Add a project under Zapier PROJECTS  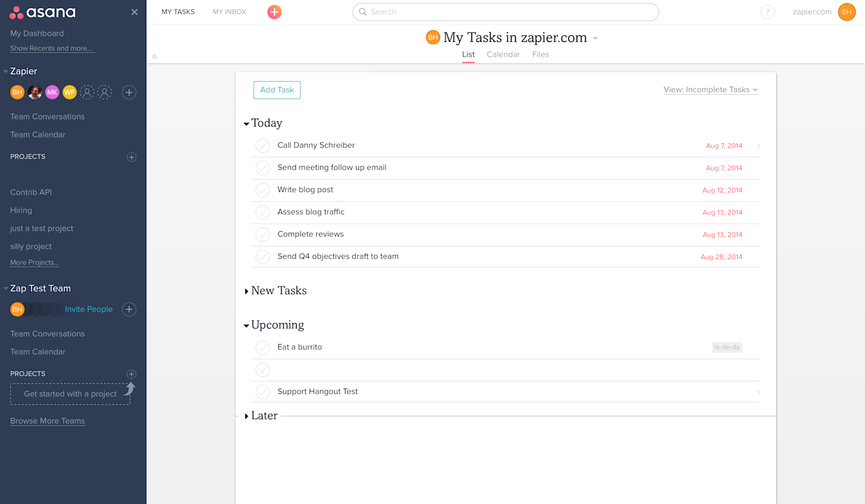pos(131,157)
